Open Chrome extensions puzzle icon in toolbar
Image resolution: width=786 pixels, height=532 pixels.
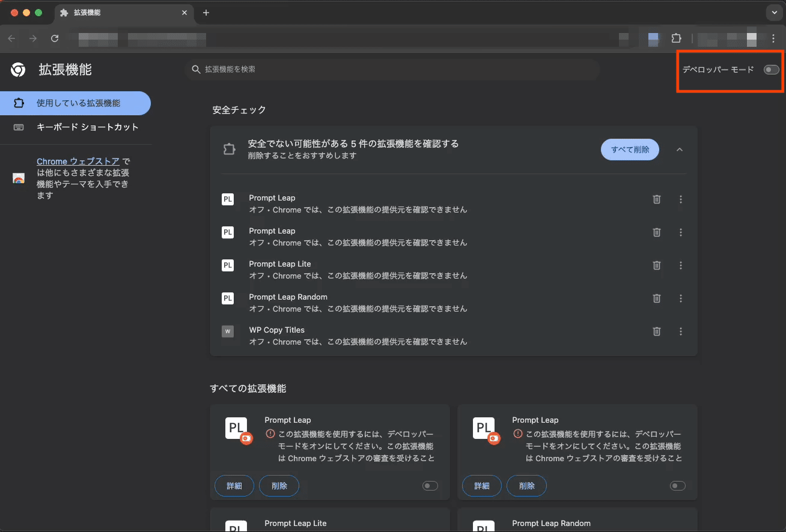pos(676,38)
